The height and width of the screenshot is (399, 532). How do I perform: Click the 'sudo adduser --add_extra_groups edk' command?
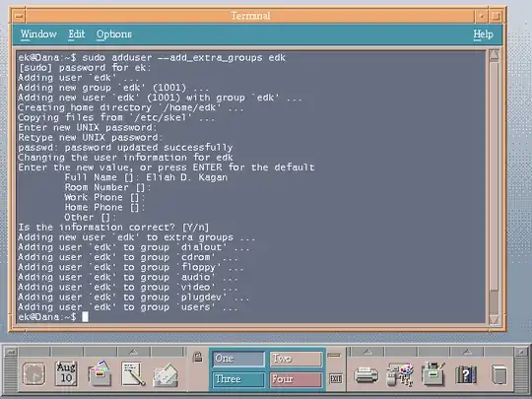pyautogui.click(x=184, y=58)
